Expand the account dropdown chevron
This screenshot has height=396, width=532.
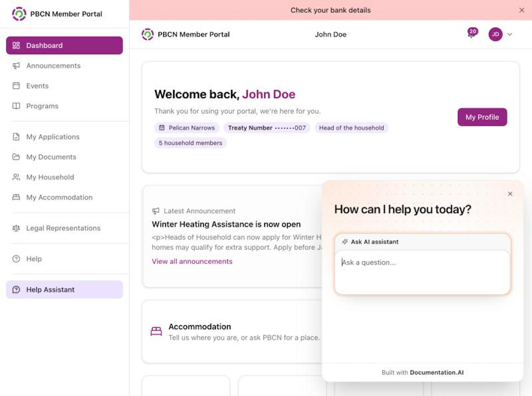(x=510, y=34)
